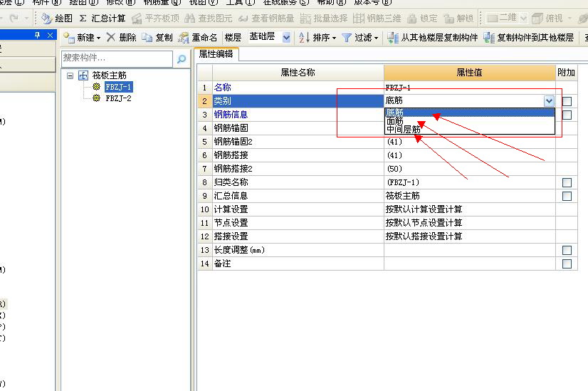Open the 新建 dropdown arrow
This screenshot has height=391, width=588.
tap(99, 38)
